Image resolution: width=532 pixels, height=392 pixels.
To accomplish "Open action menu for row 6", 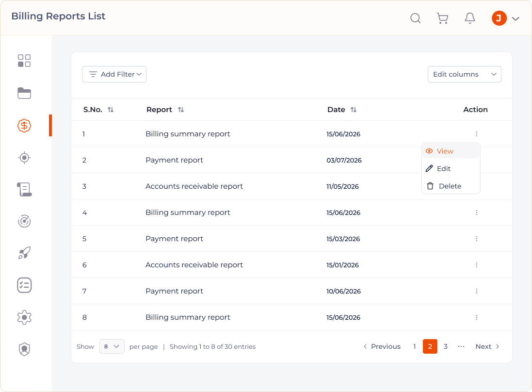I will click(x=476, y=265).
